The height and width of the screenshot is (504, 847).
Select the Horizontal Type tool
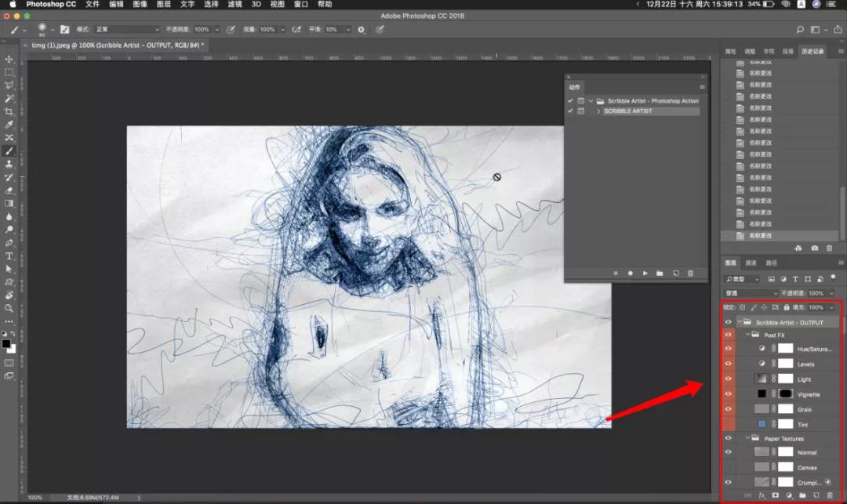9,256
